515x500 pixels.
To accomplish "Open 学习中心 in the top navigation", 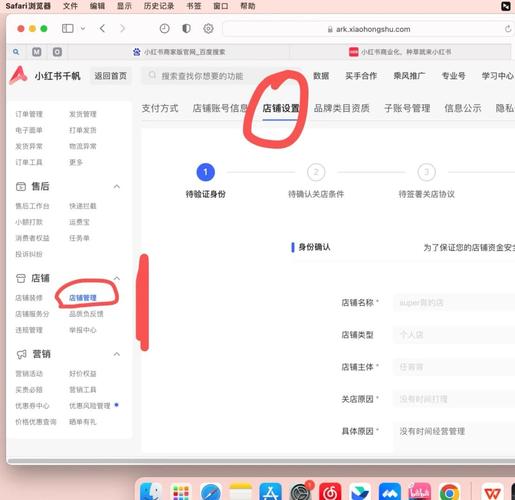I will pos(497,76).
